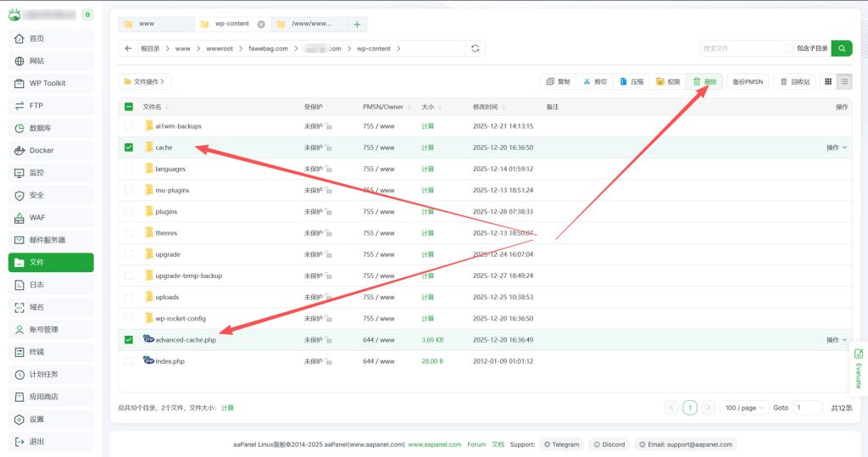This screenshot has width=868, height=457.
Task: Uncheck the cache folder checkbox
Action: (129, 148)
